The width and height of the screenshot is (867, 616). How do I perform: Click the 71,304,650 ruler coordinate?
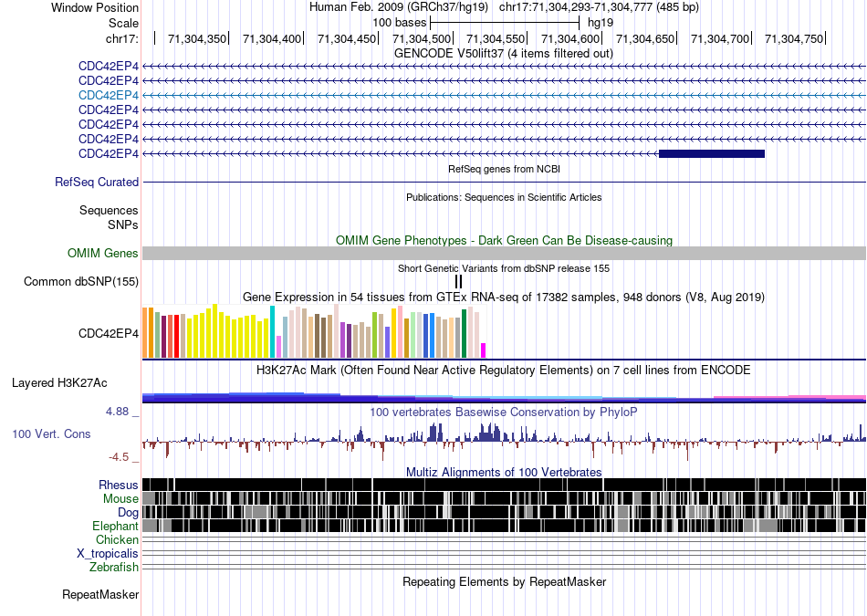[x=645, y=38]
